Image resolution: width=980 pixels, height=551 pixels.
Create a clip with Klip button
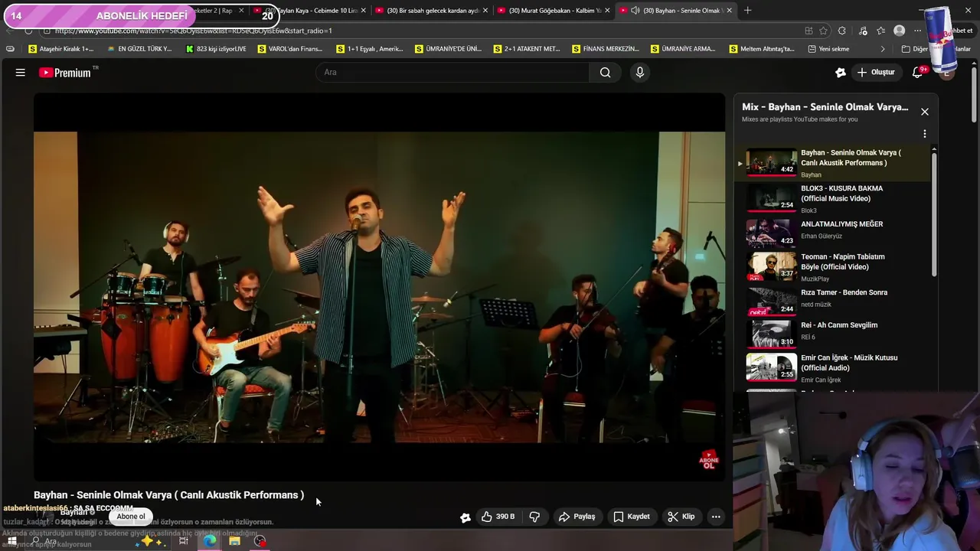[x=681, y=517]
